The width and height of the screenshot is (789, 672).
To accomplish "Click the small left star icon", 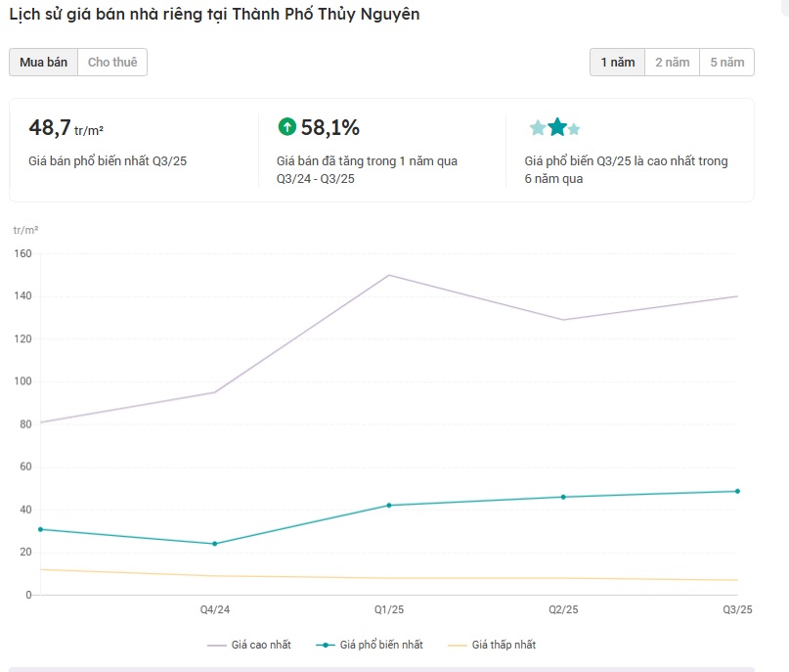I will 537,128.
